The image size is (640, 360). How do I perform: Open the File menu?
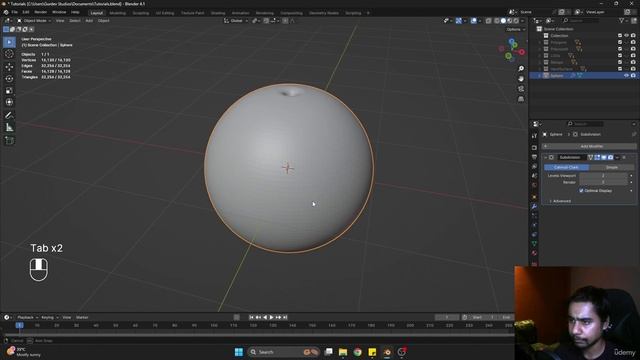(x=14, y=12)
